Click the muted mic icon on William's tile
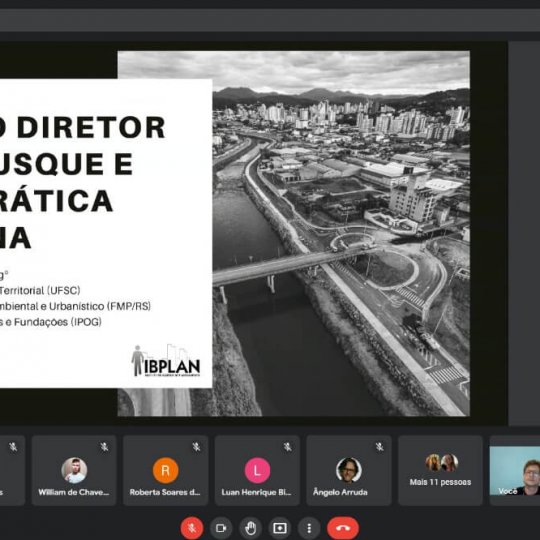This screenshot has height=540, width=540. (x=104, y=447)
